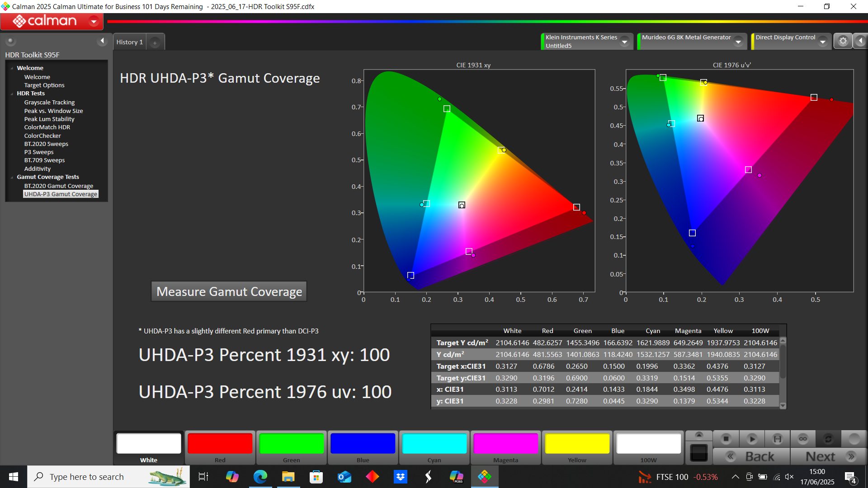Open Murideo 6G 8K Generator dropdown
Screen dimensions: 868x488
[738, 42]
